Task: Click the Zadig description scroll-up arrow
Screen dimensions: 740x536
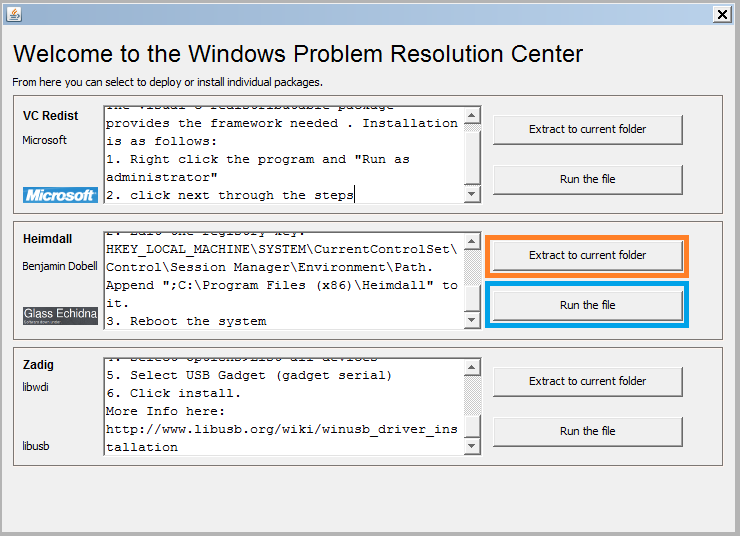Action: point(472,368)
